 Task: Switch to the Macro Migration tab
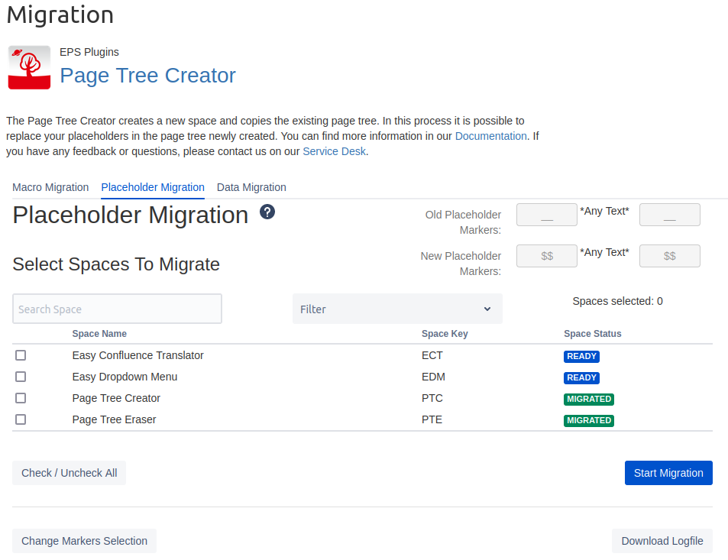coord(50,187)
